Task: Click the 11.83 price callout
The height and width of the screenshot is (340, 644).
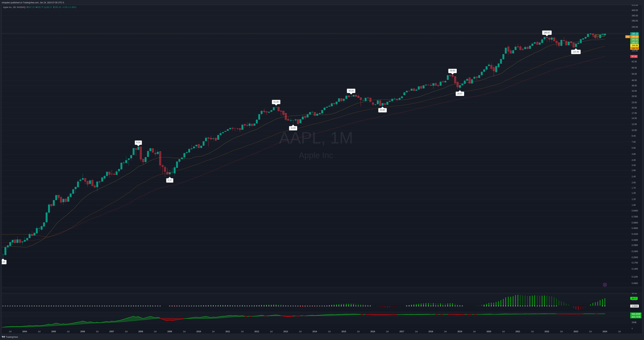Action: tap(293, 128)
